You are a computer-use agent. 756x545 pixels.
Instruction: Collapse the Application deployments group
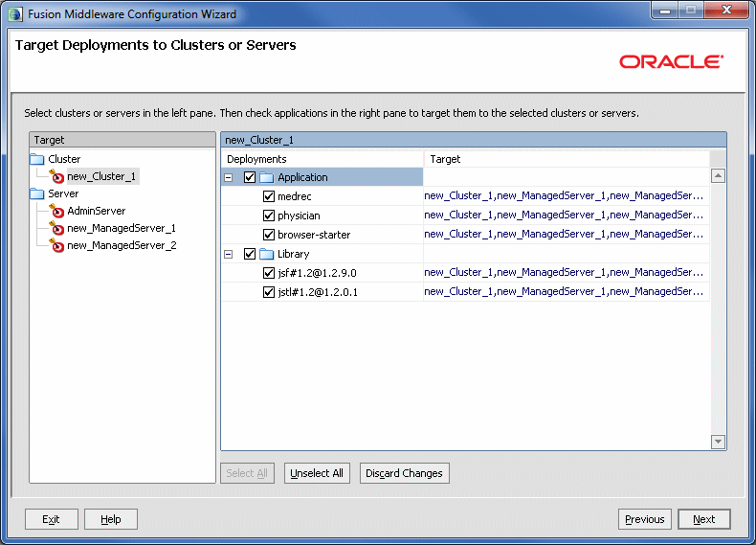click(x=229, y=177)
